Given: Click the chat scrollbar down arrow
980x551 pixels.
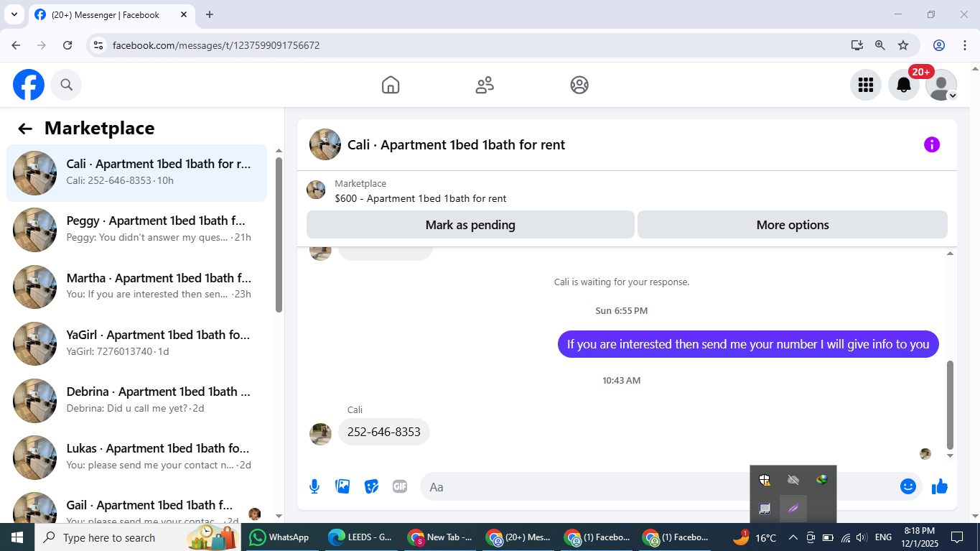Looking at the screenshot, I should pos(951,455).
